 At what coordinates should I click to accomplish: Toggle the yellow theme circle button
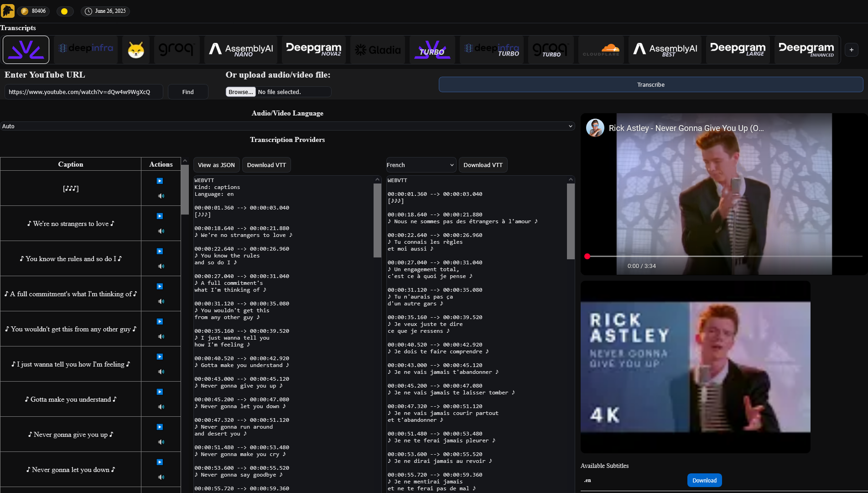(64, 11)
